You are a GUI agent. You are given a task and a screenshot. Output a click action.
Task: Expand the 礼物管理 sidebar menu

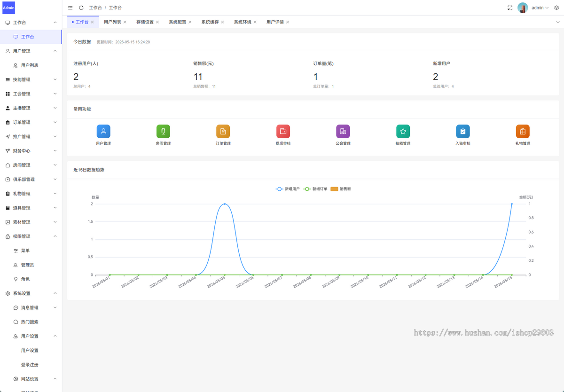pyautogui.click(x=31, y=194)
